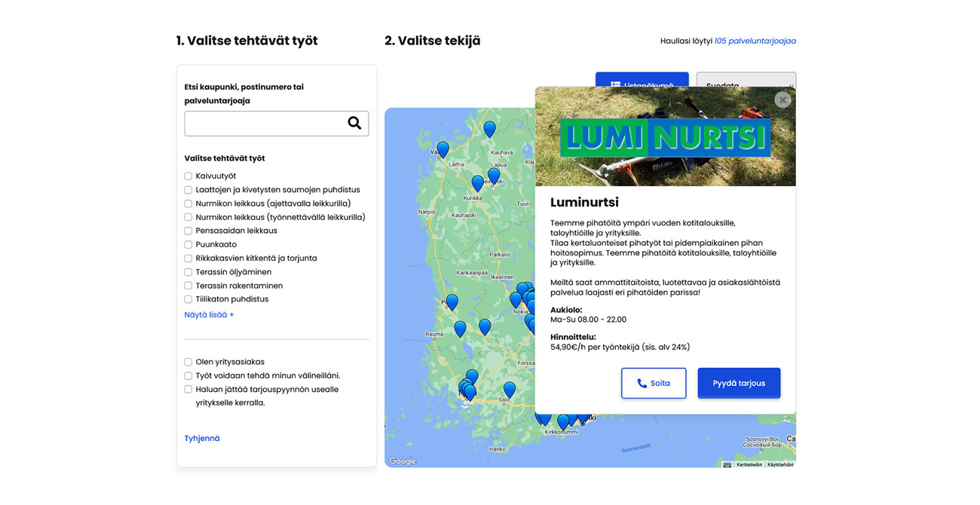
Task: Open the 105 palveluntarjoajaa results link
Action: (x=754, y=41)
